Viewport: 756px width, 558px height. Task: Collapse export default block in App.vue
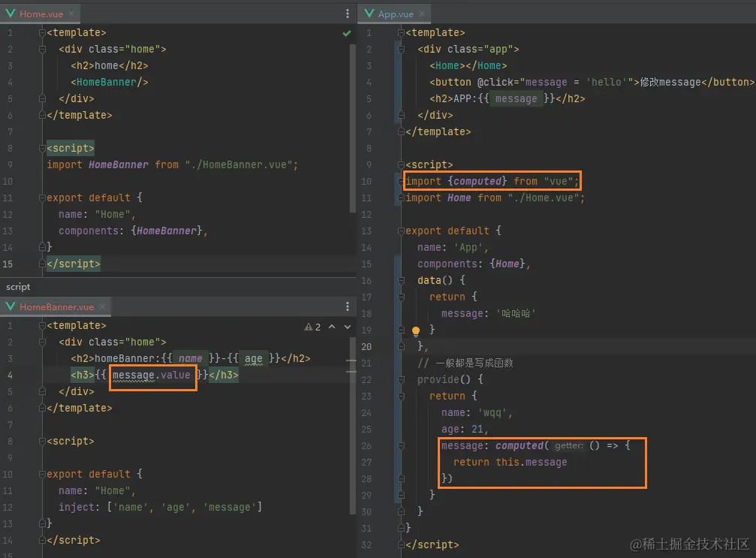pos(401,231)
